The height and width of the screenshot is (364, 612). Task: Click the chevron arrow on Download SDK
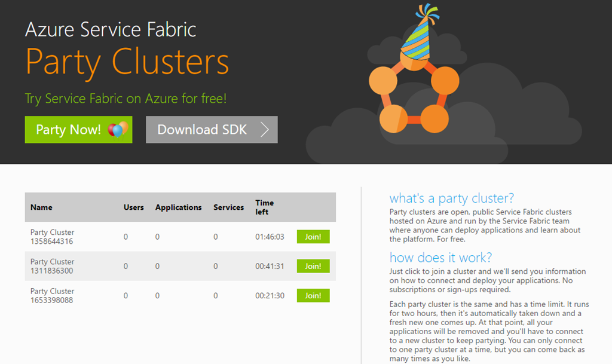point(265,130)
